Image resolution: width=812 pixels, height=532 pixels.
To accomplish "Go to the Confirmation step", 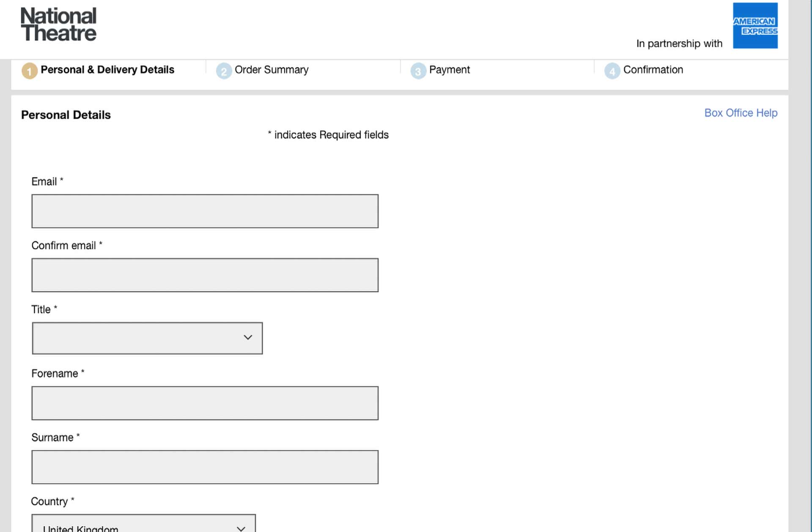I will pos(653,70).
